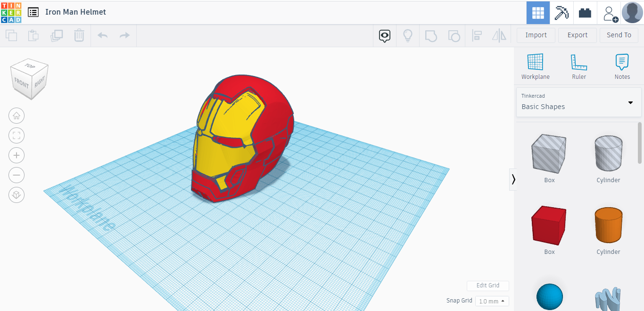Switch to Bricks mode
This screenshot has width=644, height=311.
585,12
